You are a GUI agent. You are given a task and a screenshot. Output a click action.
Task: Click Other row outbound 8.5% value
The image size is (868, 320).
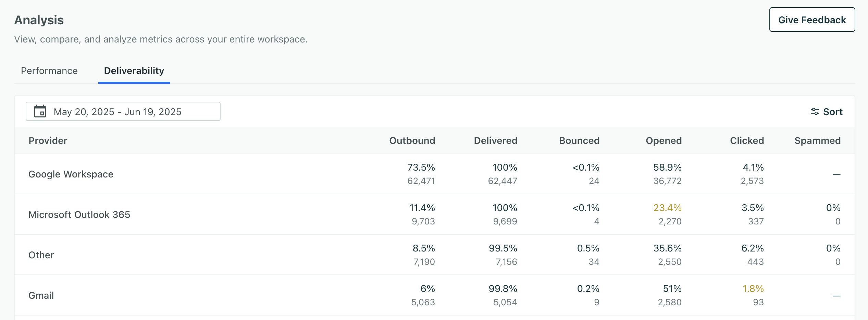[x=424, y=248]
